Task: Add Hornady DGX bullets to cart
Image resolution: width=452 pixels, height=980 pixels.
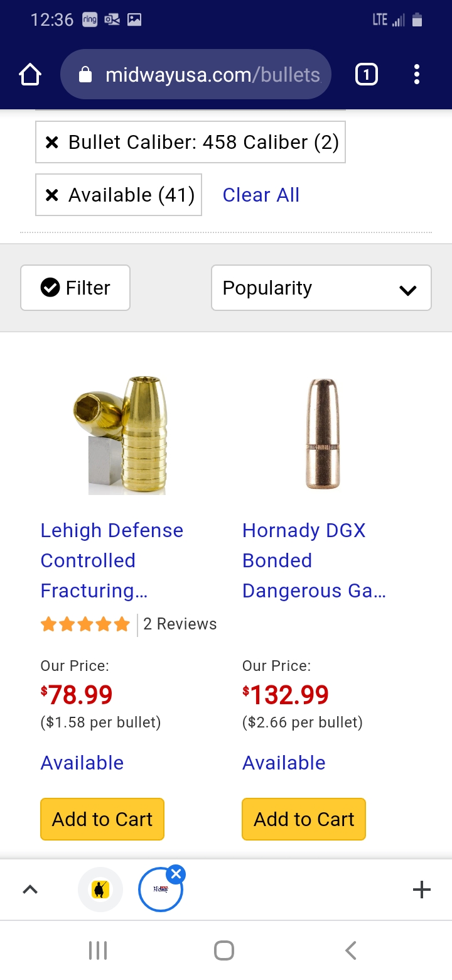Action: pos(304,819)
